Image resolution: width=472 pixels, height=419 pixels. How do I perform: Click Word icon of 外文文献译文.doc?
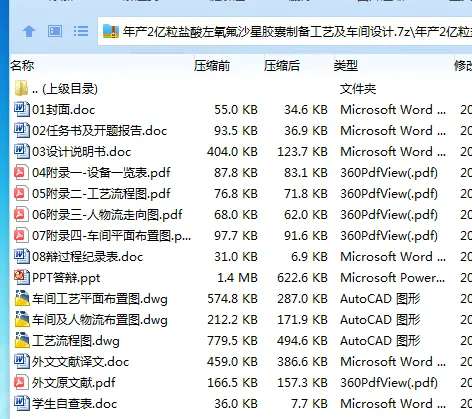click(21, 361)
